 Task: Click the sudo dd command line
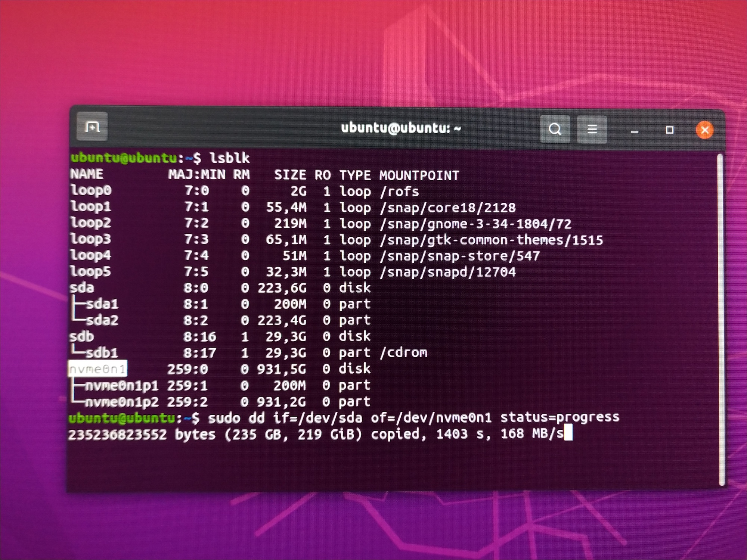coord(413,417)
